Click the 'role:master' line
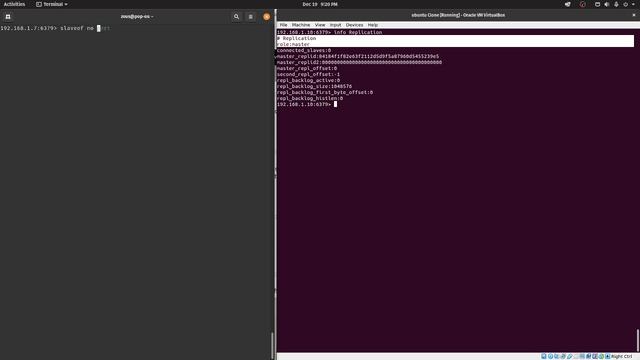Screen dimensions: 640x360 pos(293,44)
